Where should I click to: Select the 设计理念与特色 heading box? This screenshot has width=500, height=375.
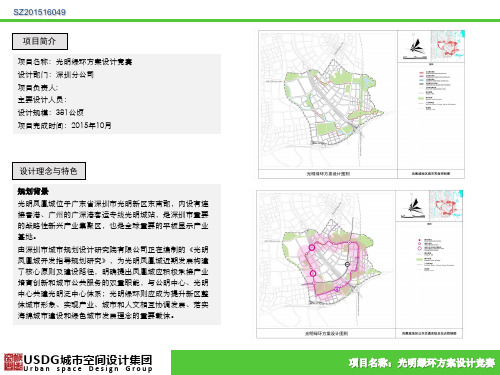(49, 171)
